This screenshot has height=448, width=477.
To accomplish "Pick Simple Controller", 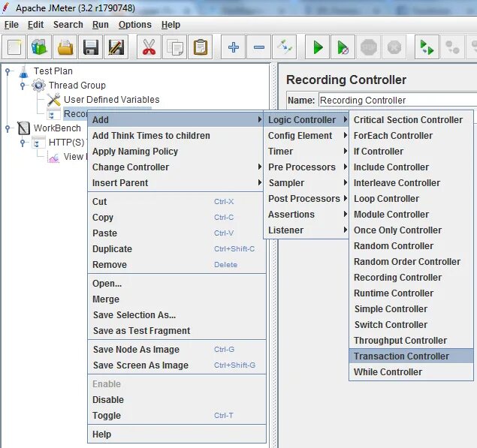I will pos(412,309).
